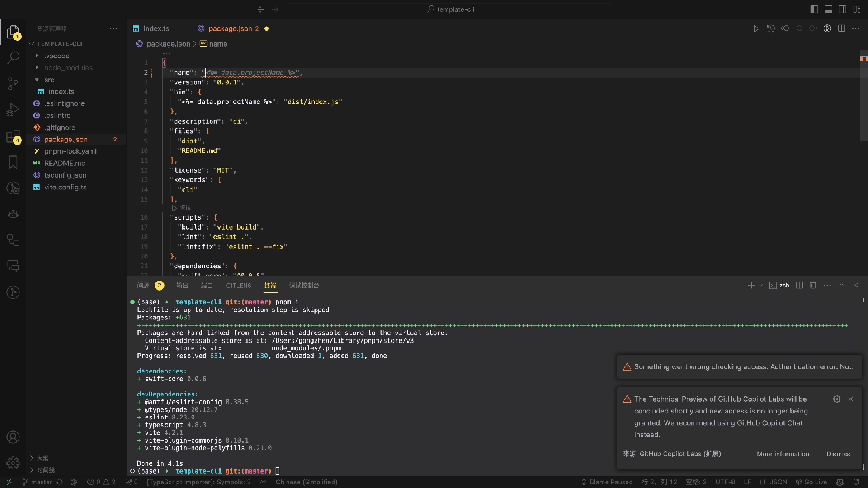Click More information in Copilot Labs notification
This screenshot has width=868, height=488.
click(783, 454)
